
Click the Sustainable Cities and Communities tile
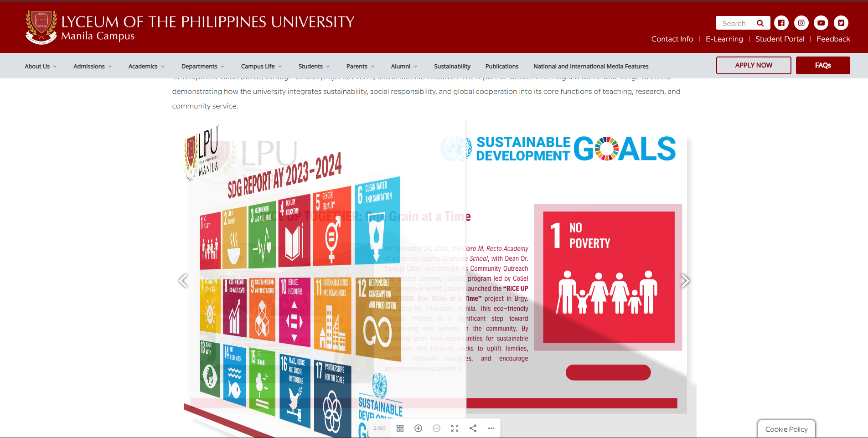click(x=332, y=315)
